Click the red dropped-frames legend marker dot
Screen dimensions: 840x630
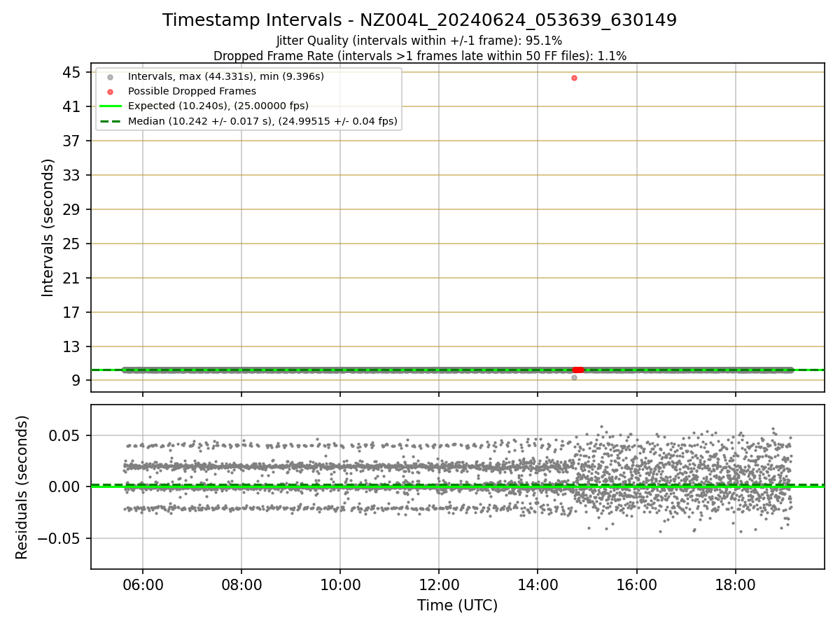pos(110,92)
